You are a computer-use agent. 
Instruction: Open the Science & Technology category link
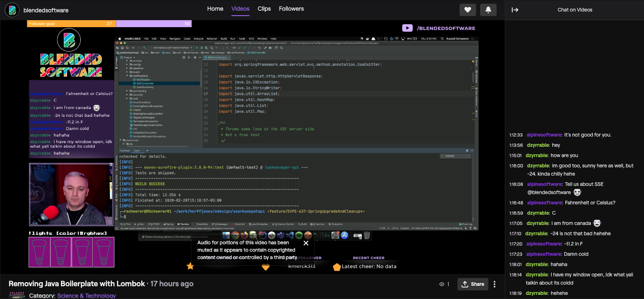(x=86, y=295)
